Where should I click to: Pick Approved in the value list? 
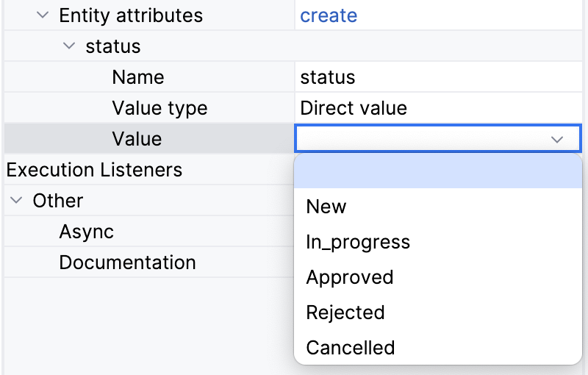point(349,277)
